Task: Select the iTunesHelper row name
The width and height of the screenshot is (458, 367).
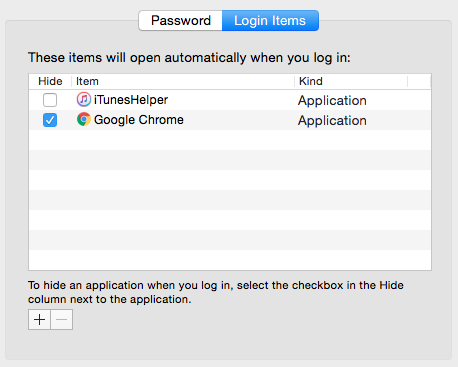Action: tap(131, 100)
